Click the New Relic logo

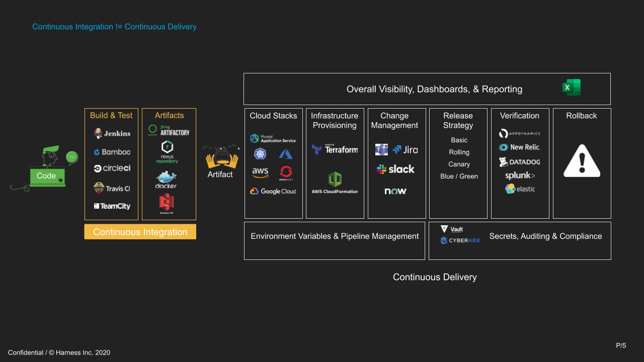point(520,147)
